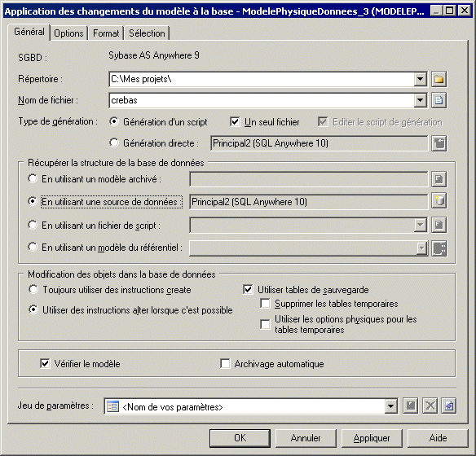Select Génération directe radio button
The image size is (476, 456).
[114, 142]
